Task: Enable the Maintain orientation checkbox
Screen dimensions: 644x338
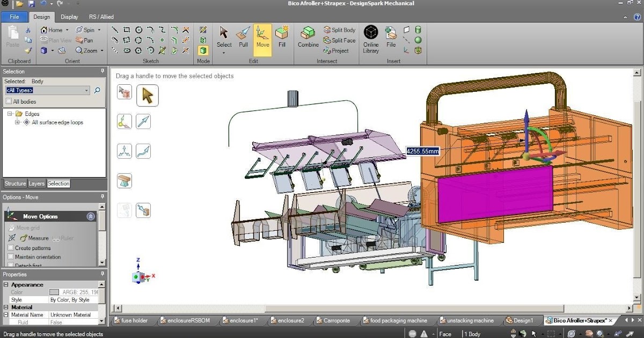Action: point(11,257)
